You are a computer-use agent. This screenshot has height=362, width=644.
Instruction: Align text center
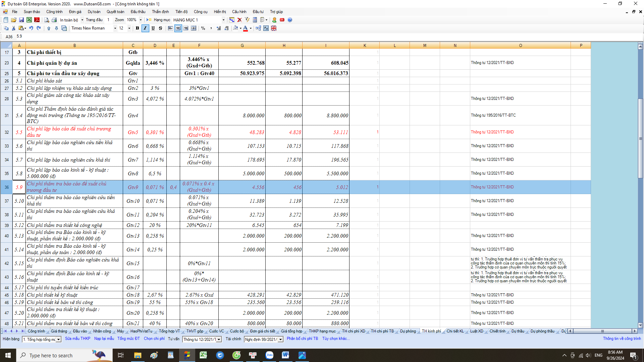(178, 28)
